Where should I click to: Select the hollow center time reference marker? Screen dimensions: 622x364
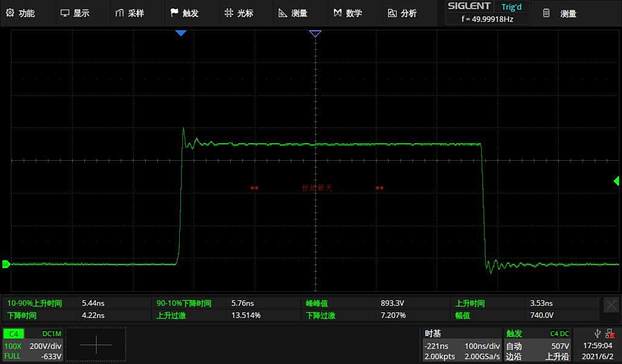315,33
